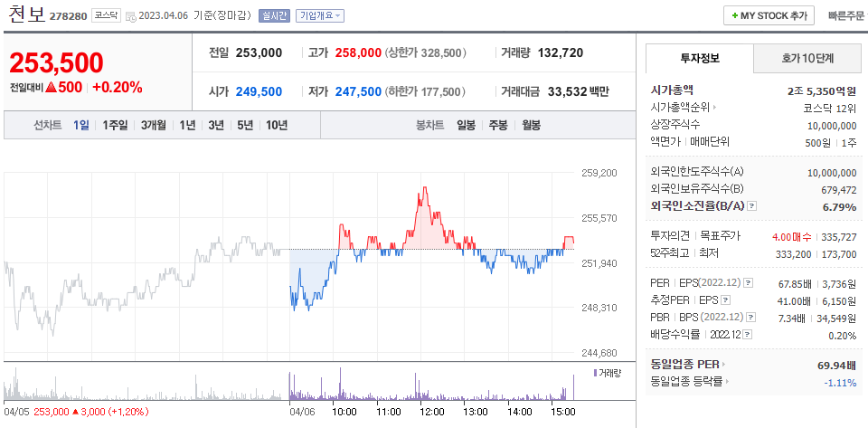This screenshot has width=868, height=428.
Task: Switch to the 호가10단계 tab
Action: (x=807, y=58)
